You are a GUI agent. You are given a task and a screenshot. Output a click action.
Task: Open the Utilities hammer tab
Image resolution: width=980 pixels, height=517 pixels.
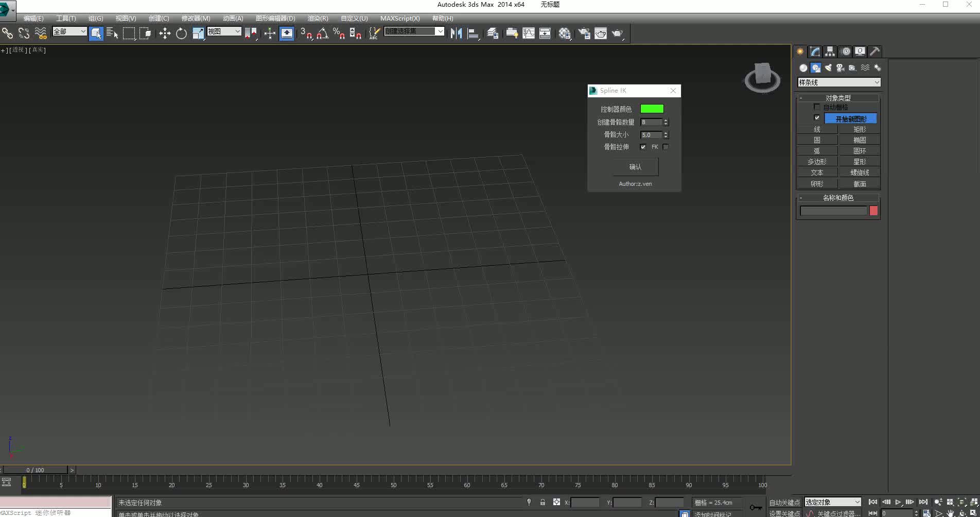(x=875, y=51)
